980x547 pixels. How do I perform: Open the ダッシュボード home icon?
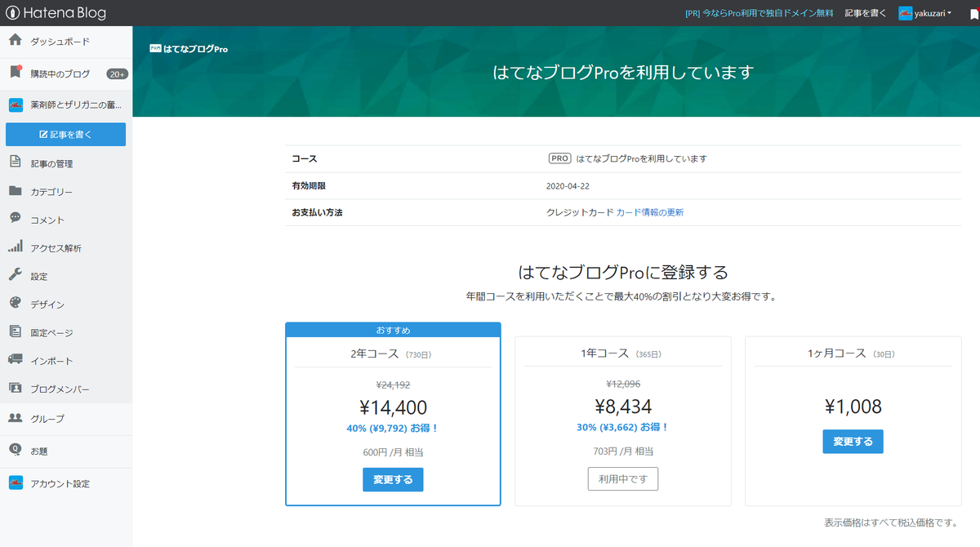[15, 41]
